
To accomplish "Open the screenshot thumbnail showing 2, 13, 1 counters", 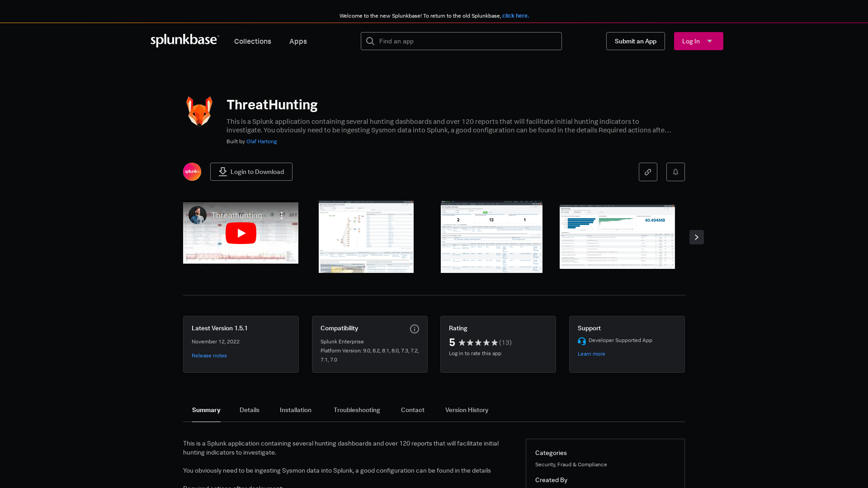I will (491, 237).
